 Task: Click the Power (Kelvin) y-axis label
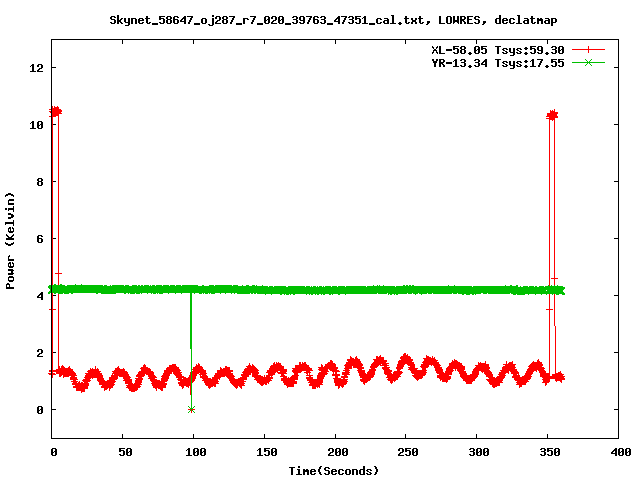[11, 240]
